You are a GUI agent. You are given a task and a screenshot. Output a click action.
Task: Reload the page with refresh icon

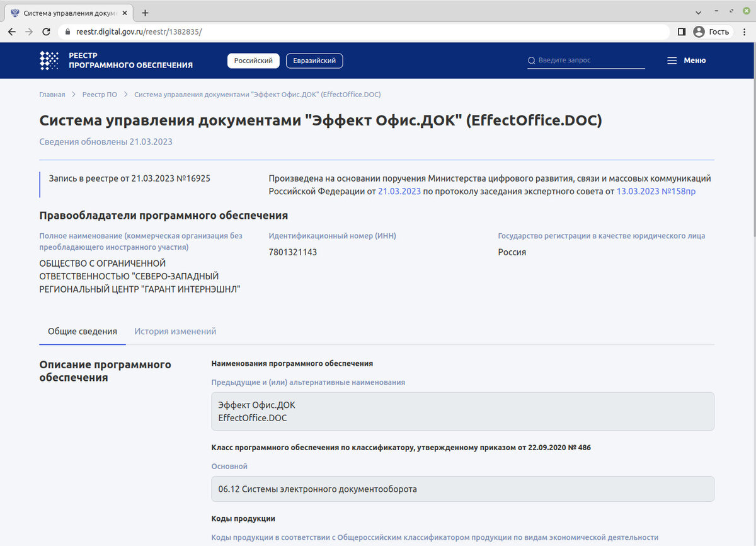(x=46, y=32)
